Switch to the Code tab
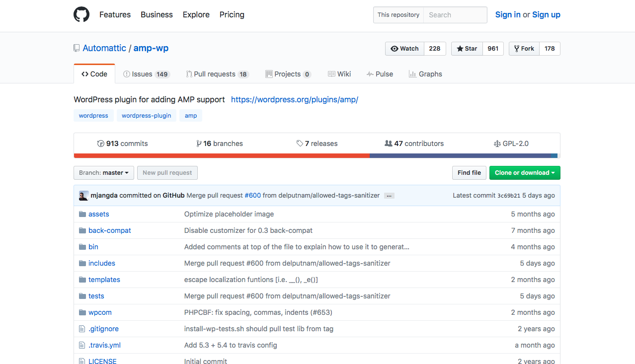 pos(94,74)
